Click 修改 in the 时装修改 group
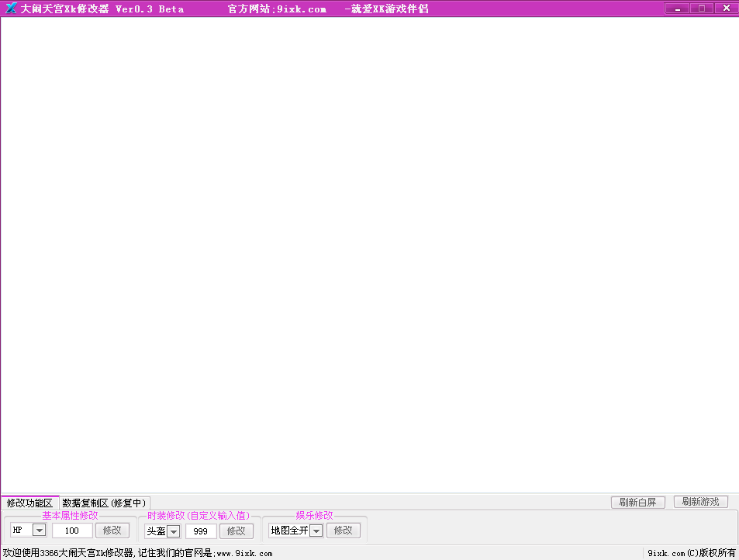The width and height of the screenshot is (739, 560). (x=236, y=531)
